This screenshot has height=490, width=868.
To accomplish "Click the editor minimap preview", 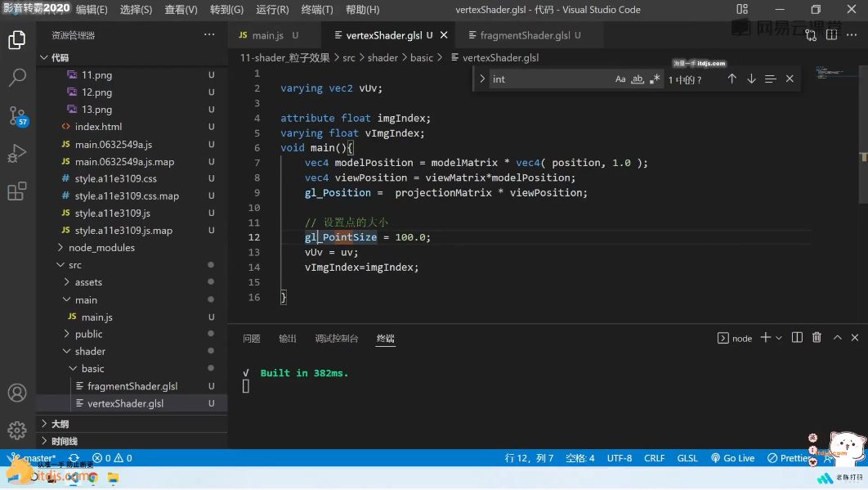I will pos(834,73).
